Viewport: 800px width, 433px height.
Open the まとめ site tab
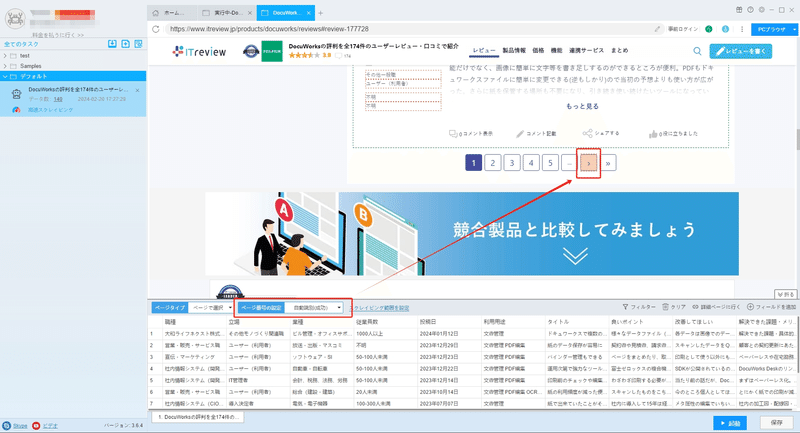click(x=619, y=50)
